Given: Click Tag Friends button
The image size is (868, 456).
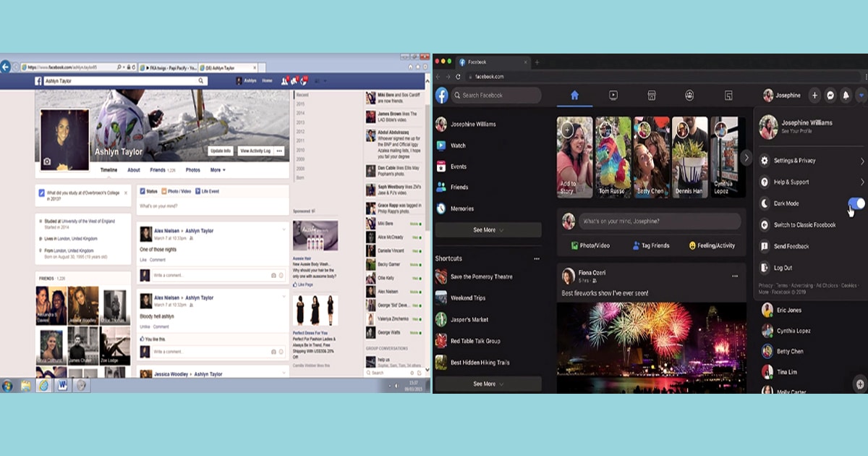Looking at the screenshot, I should (x=651, y=245).
